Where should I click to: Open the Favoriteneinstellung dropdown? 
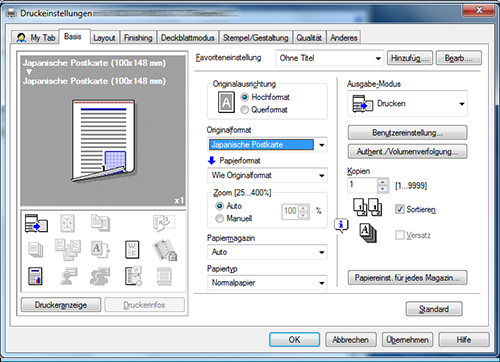point(330,58)
